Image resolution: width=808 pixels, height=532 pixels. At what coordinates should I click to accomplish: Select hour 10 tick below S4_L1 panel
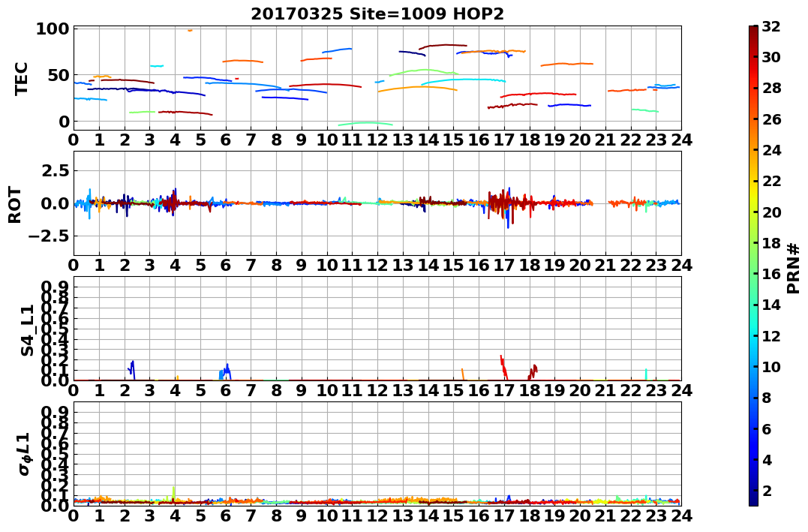point(327,390)
